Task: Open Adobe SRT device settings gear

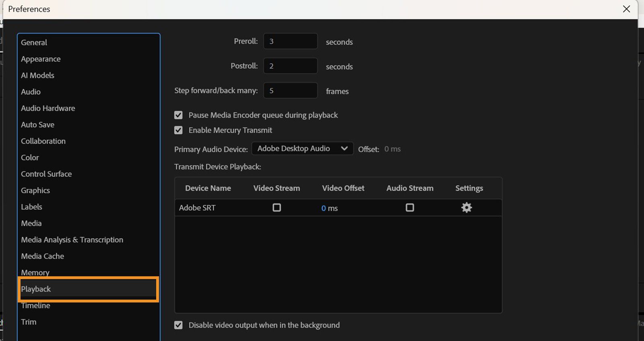Action: click(466, 208)
